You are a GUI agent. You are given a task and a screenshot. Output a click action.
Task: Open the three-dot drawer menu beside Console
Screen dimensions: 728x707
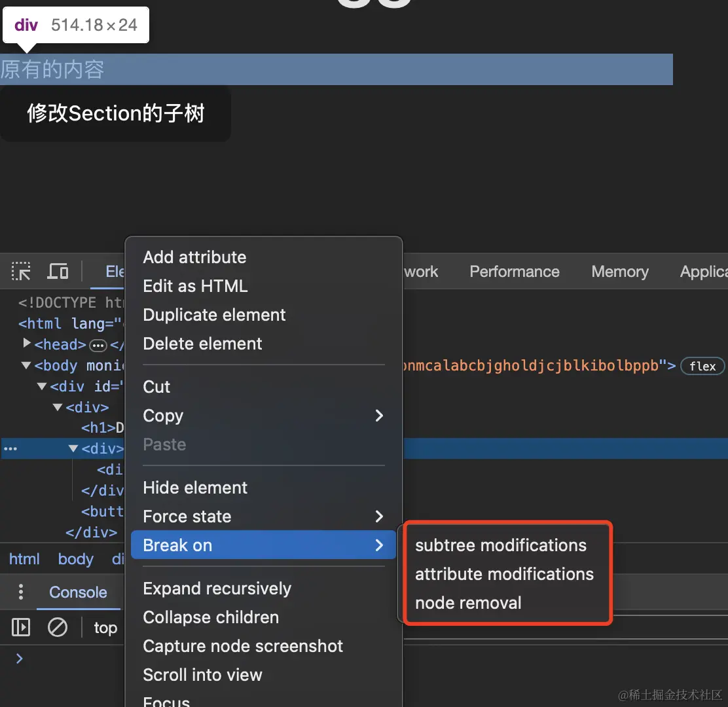pyautogui.click(x=21, y=592)
